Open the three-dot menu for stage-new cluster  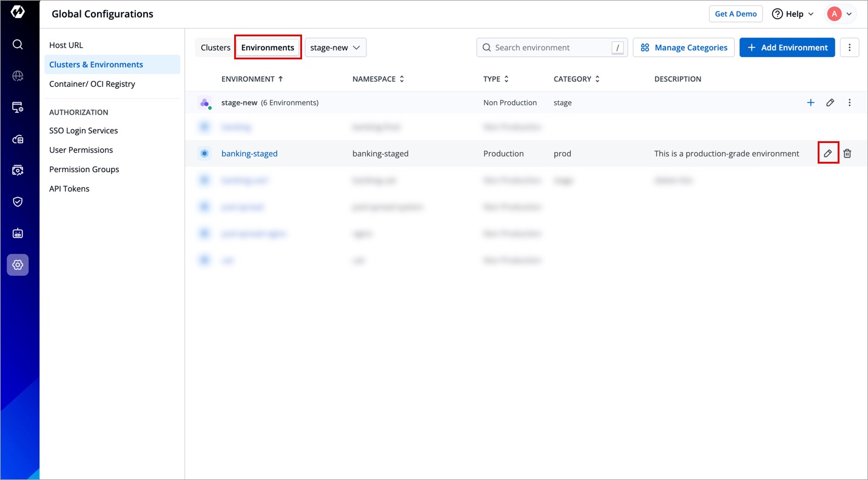coord(849,102)
